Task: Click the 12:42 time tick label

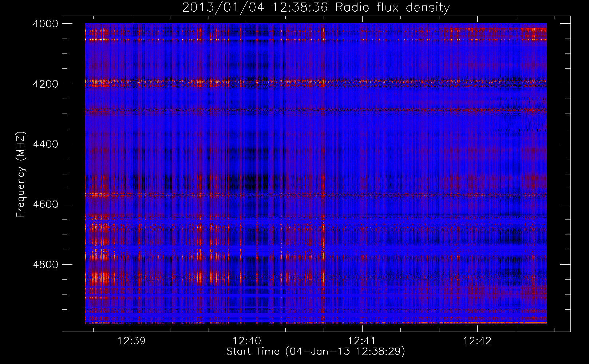Action: click(477, 341)
